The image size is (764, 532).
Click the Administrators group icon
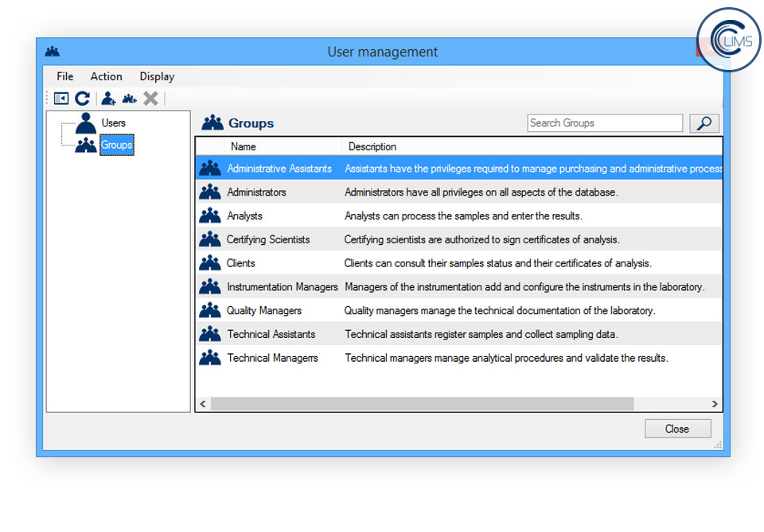[x=210, y=192]
